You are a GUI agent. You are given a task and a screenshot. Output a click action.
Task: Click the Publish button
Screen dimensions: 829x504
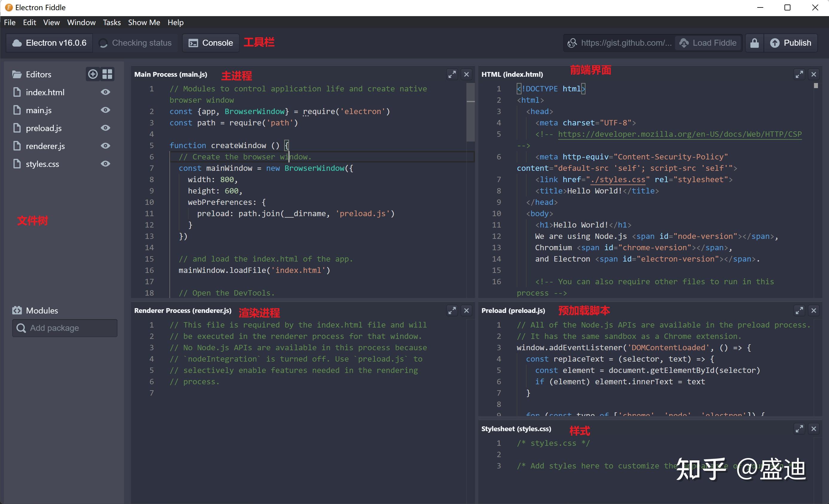[791, 43]
